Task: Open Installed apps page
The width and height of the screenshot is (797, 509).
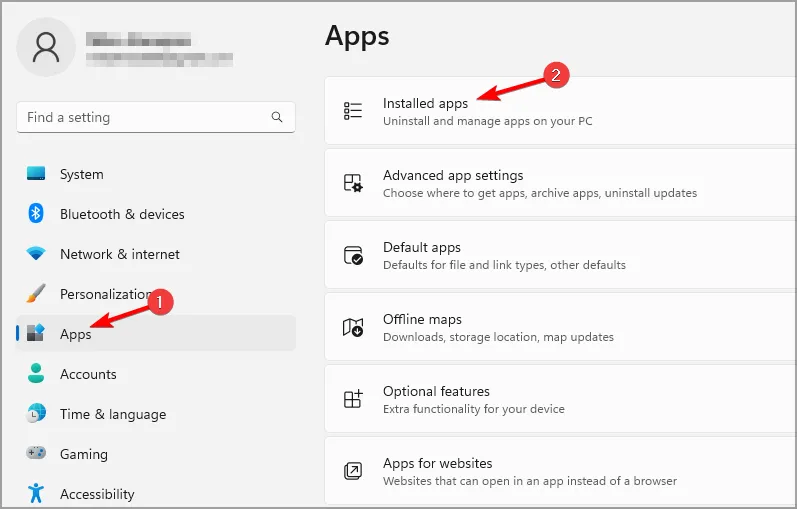Action: point(561,111)
